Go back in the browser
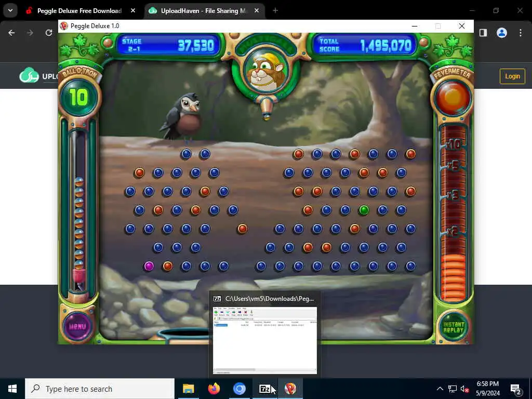Screen dimensions: 532x399 [11, 33]
